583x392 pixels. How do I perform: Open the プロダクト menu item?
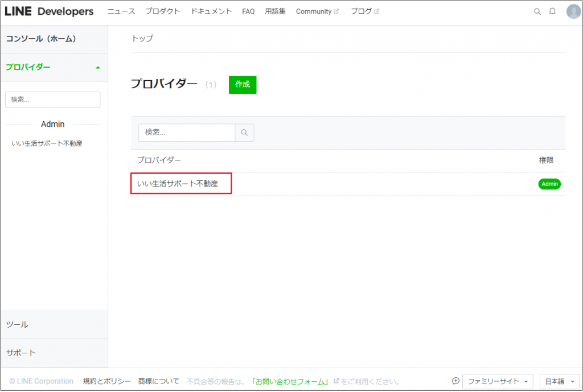[x=162, y=11]
